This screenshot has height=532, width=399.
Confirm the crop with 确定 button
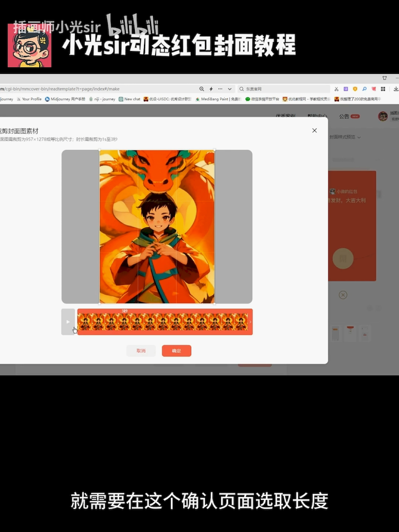pyautogui.click(x=176, y=351)
